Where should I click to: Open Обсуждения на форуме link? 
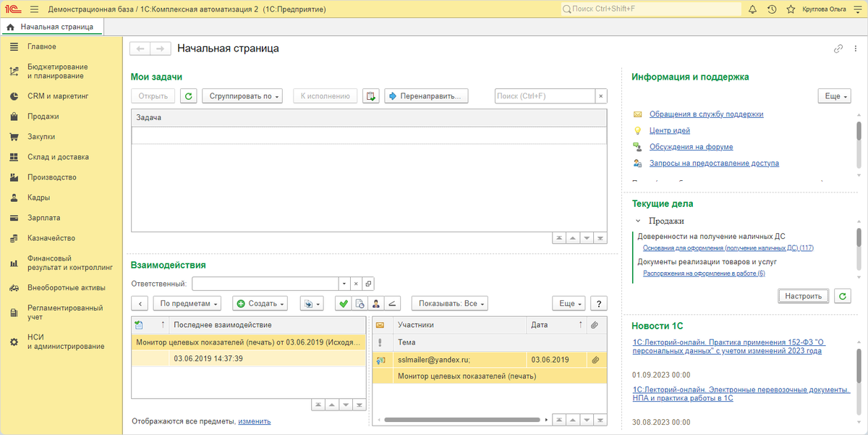pos(691,147)
